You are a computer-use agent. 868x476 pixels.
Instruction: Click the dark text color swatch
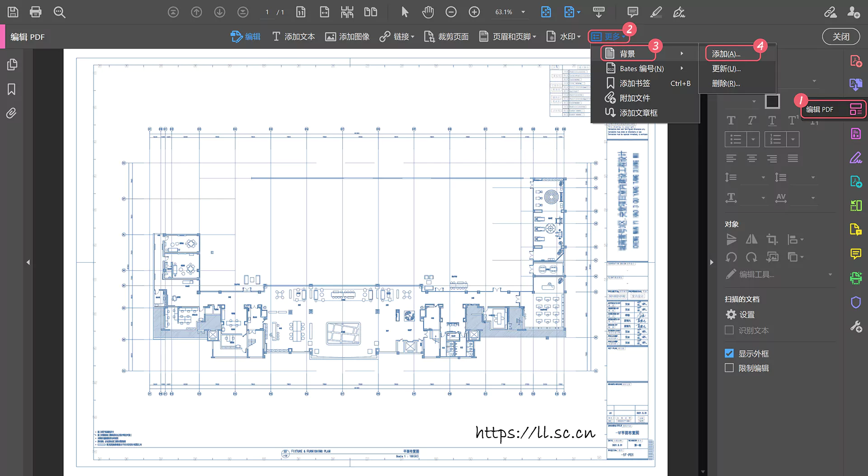coord(772,101)
